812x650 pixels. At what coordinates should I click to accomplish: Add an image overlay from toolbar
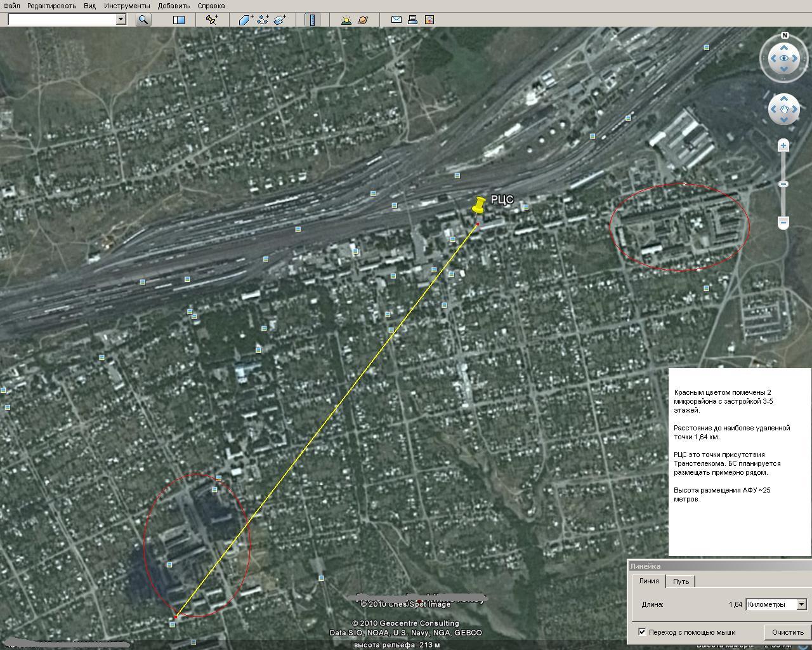280,20
